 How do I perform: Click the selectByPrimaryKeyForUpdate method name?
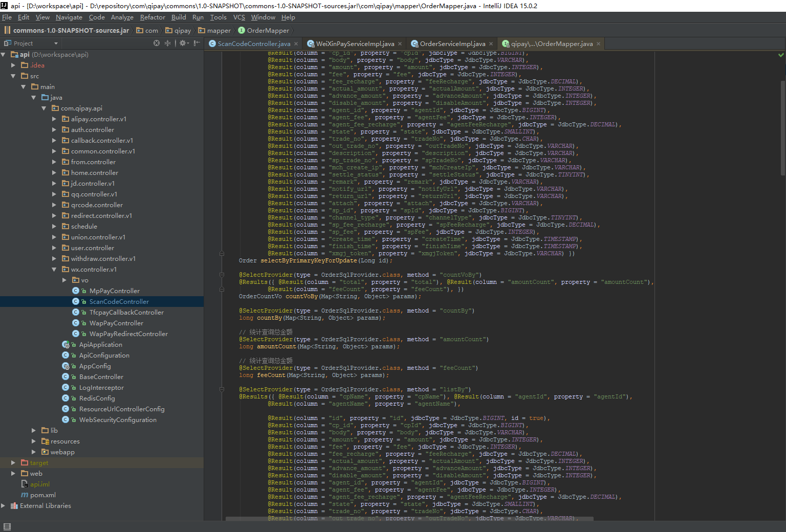pos(310,260)
